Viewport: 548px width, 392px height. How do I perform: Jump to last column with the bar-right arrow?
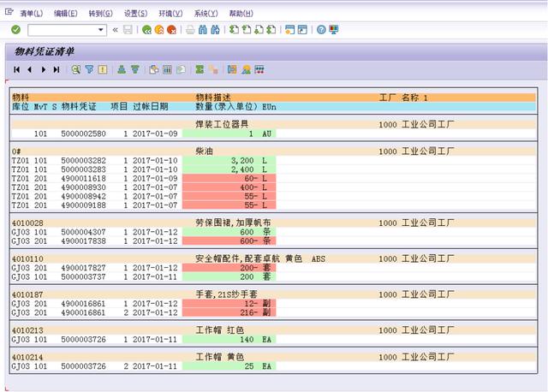coord(57,69)
